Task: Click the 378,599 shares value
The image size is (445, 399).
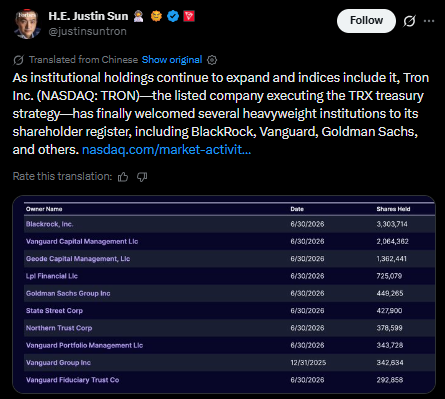Action: point(389,328)
